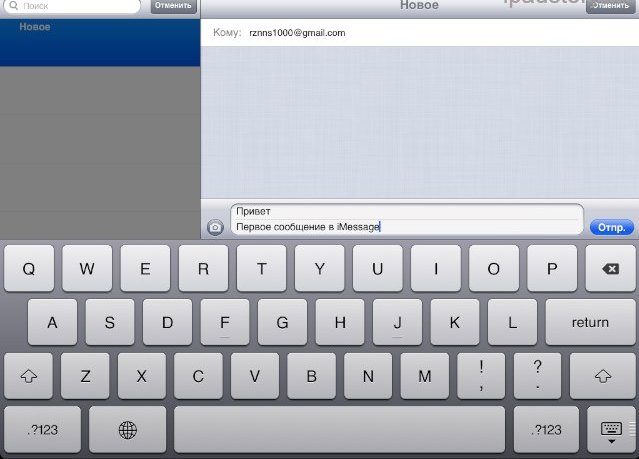This screenshot has height=459, width=639.
Task: Tap the U key
Action: [377, 269]
